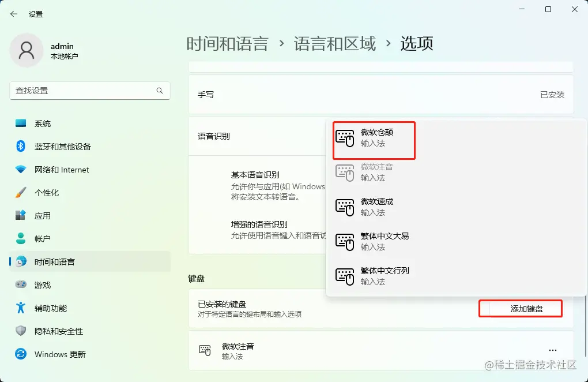588x382 pixels.
Task: Click the globe-clock icon for 时间和语言
Action: (21, 261)
